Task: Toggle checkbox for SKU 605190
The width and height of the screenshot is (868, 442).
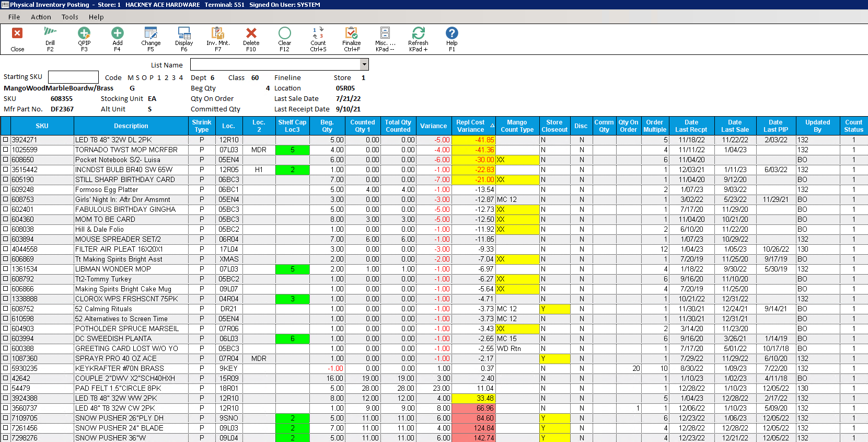Action: (x=6, y=179)
